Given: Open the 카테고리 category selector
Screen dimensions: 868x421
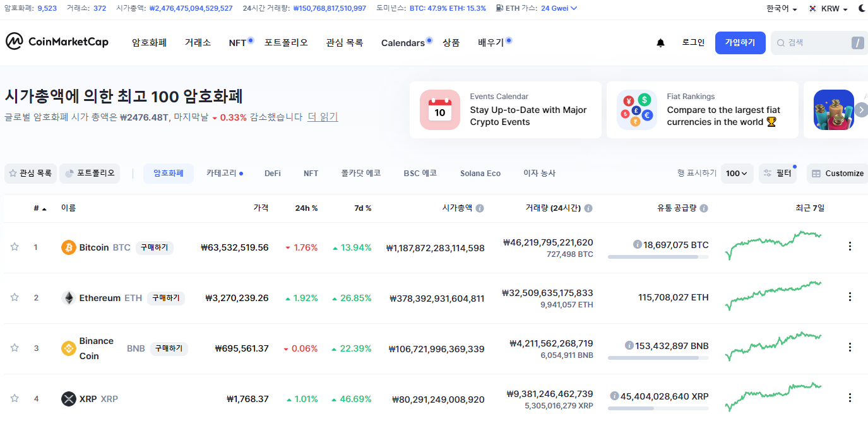Looking at the screenshot, I should coord(224,173).
